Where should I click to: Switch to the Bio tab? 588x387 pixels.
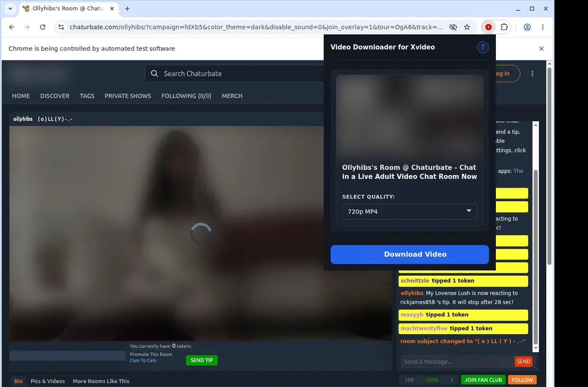click(x=19, y=381)
